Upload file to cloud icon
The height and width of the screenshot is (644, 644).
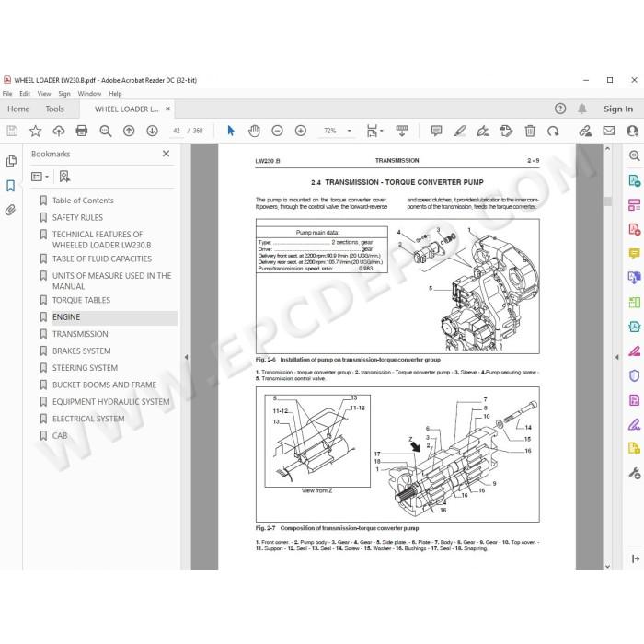(59, 131)
